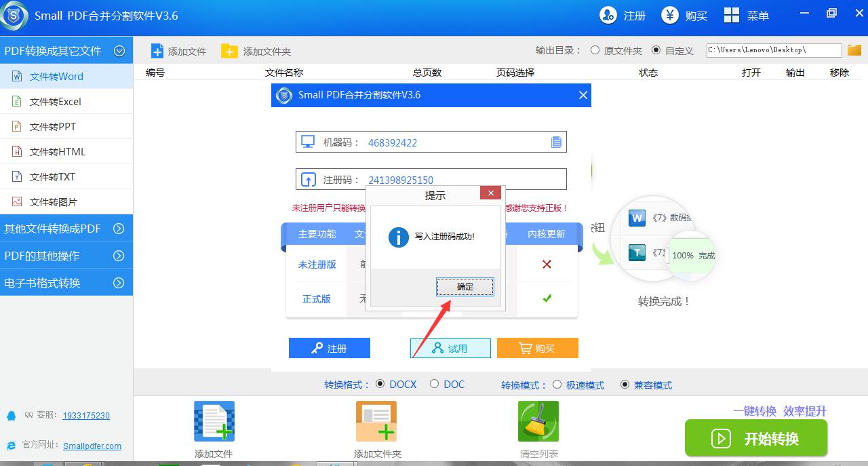Click the blue 注册 button in the dialog
The width and height of the screenshot is (868, 466).
(330, 348)
